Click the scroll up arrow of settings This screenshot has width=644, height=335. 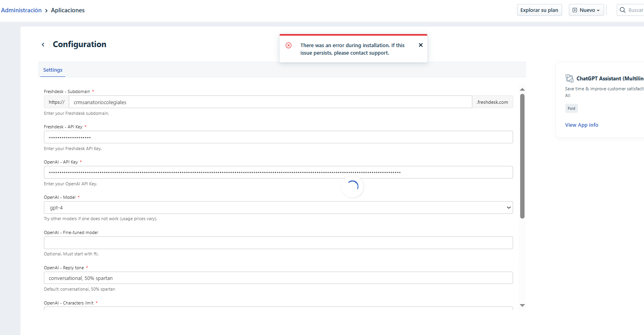[522, 89]
